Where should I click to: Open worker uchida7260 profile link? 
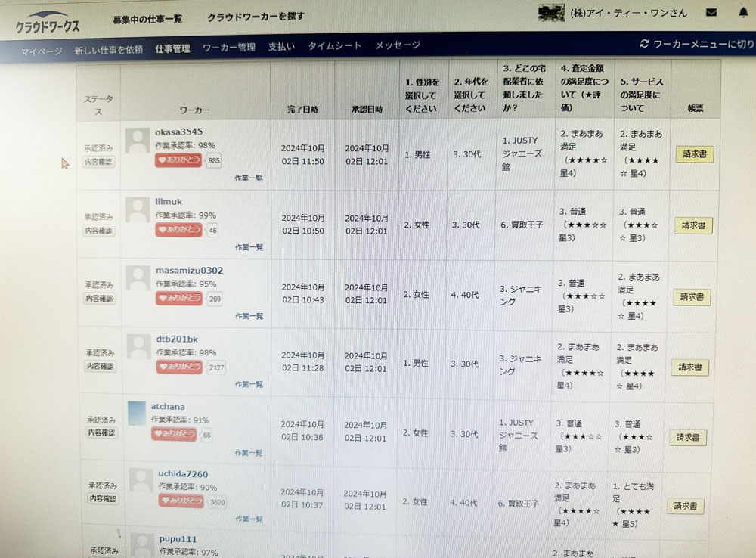[183, 474]
